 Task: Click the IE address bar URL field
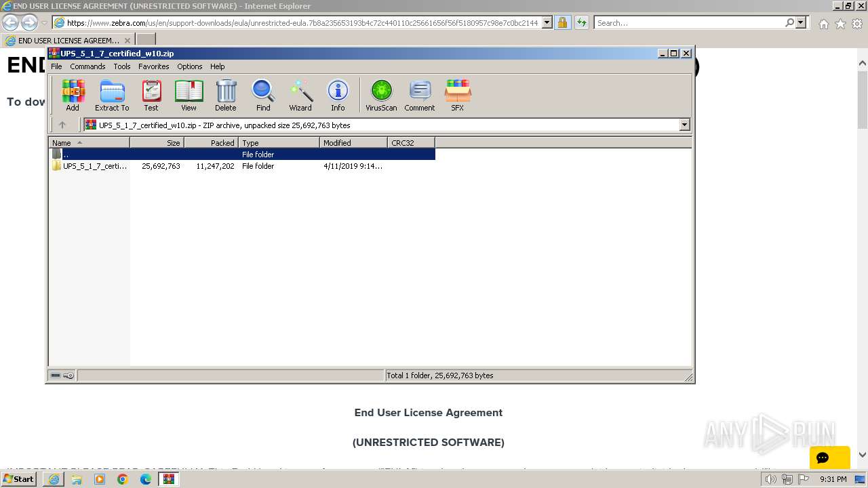pyautogui.click(x=302, y=23)
